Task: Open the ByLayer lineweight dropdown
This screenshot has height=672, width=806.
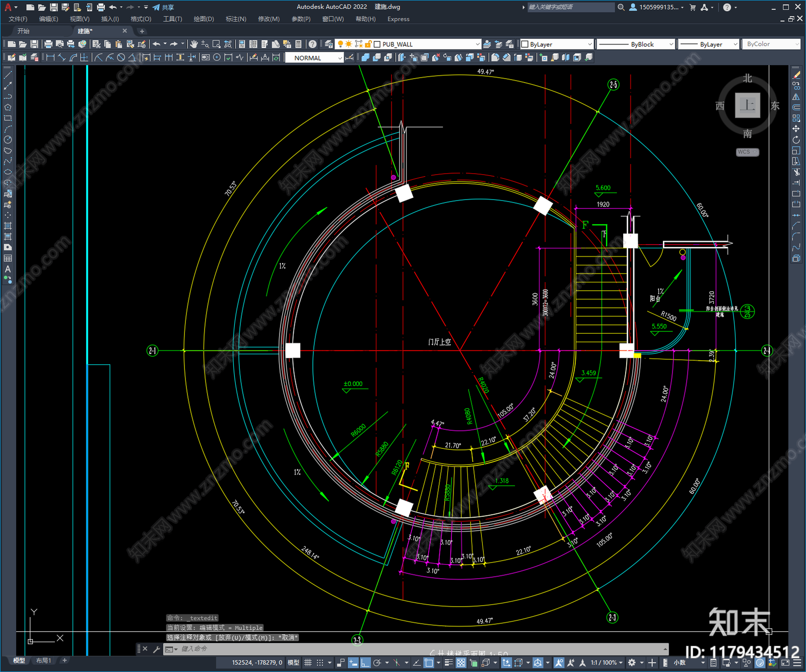Action: pos(735,44)
